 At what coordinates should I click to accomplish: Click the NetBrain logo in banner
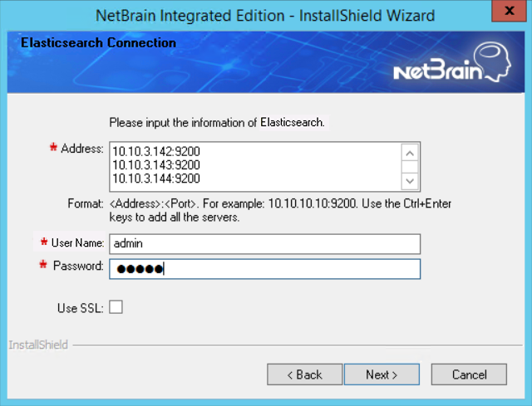(452, 62)
